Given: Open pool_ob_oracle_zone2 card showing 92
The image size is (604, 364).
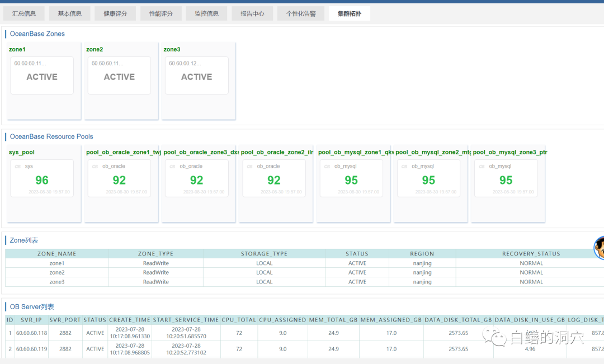Looking at the screenshot, I should (274, 178).
